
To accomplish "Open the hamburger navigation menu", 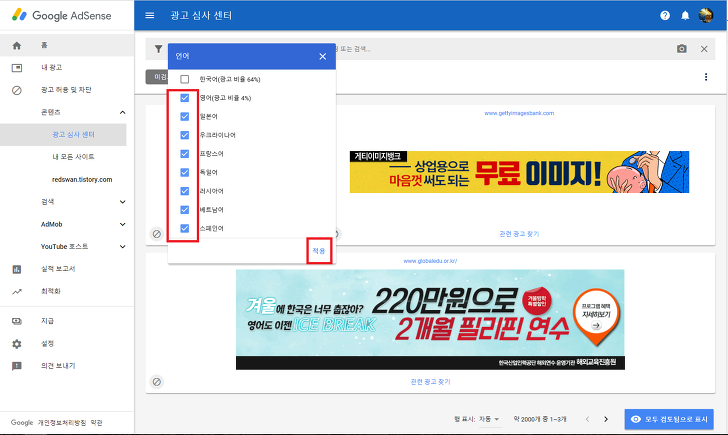I will (150, 15).
